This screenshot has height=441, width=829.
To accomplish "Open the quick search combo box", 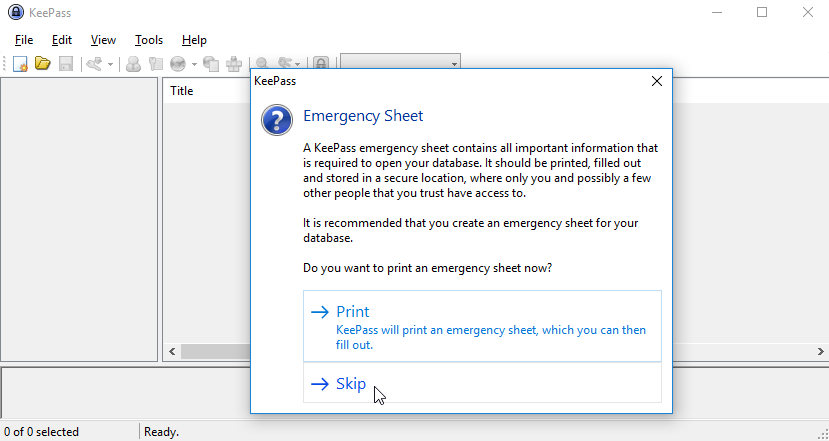I will coord(400,63).
